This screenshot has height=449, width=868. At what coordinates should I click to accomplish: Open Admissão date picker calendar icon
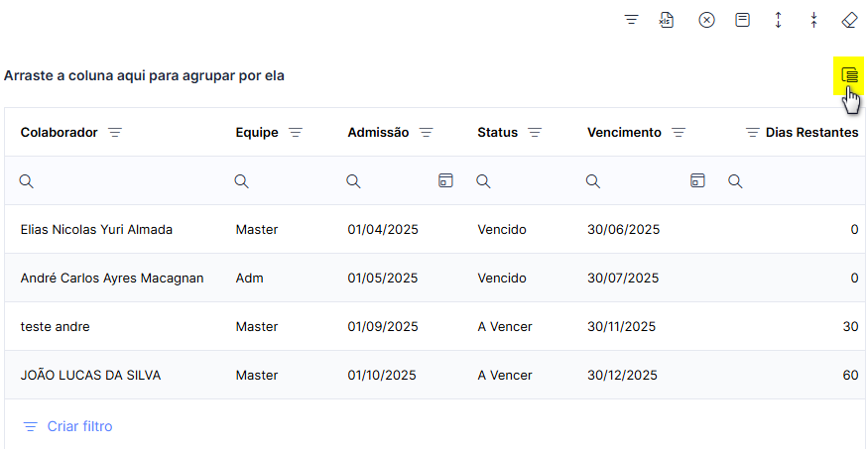click(445, 180)
